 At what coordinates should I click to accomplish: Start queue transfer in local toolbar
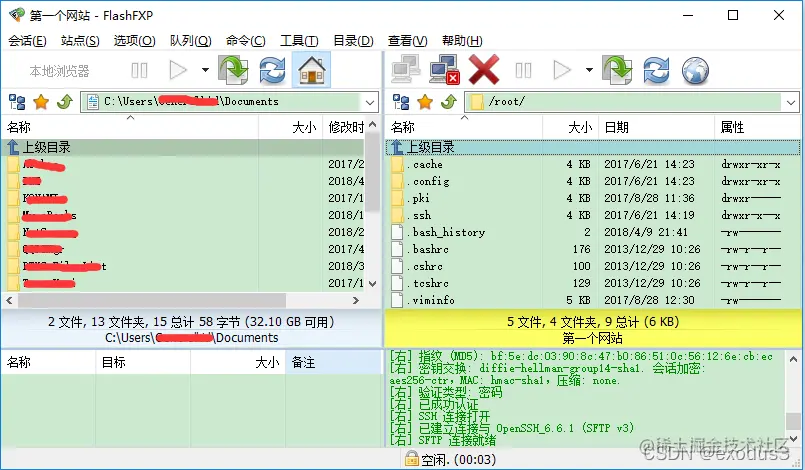click(x=178, y=70)
